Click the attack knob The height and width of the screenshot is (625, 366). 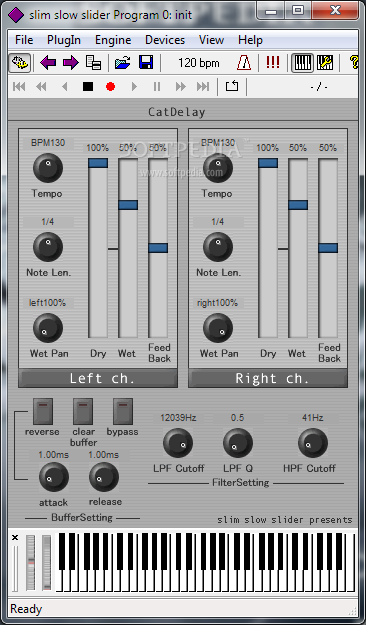[x=54, y=477]
